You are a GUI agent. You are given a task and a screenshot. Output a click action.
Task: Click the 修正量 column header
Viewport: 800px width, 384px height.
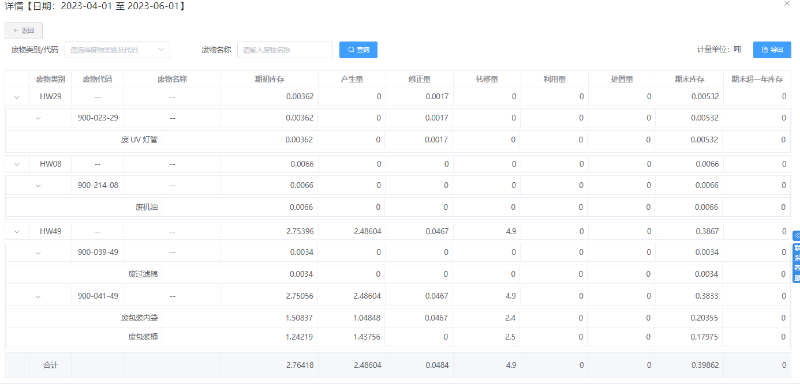pyautogui.click(x=420, y=79)
